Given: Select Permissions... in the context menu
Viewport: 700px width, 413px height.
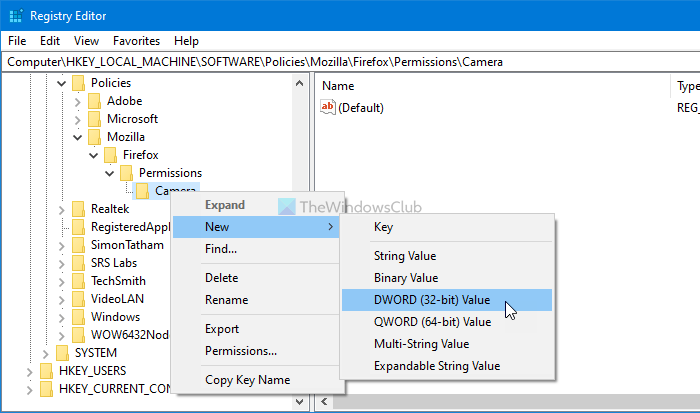Looking at the screenshot, I should (256, 351).
